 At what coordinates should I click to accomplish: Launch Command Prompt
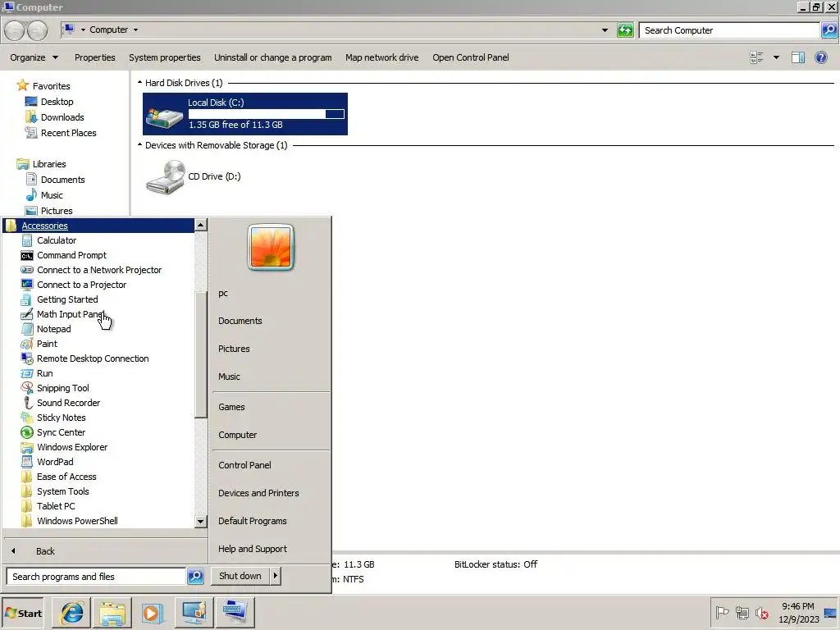point(71,256)
